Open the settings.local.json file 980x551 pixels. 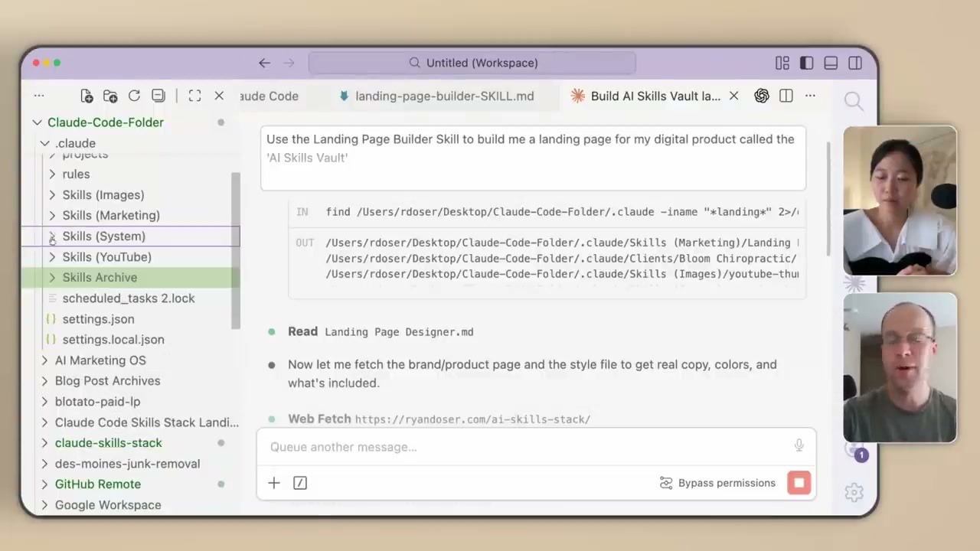[113, 340]
